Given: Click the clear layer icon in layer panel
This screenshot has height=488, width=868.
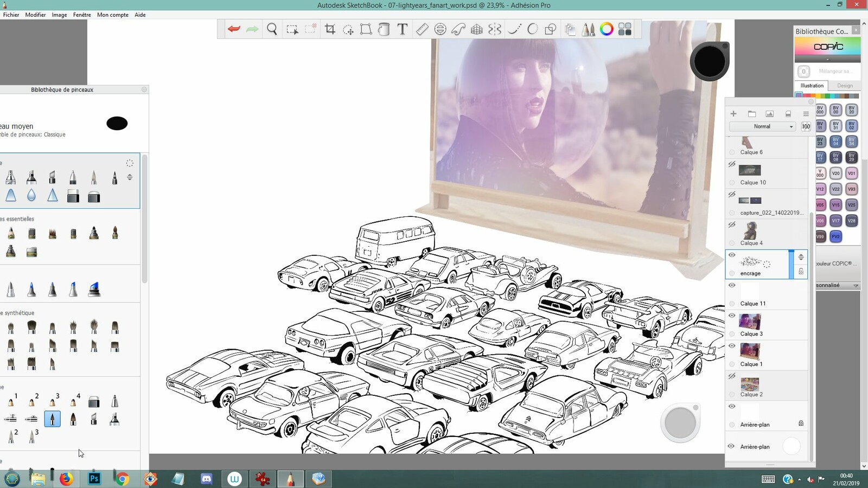Looking at the screenshot, I should point(788,114).
